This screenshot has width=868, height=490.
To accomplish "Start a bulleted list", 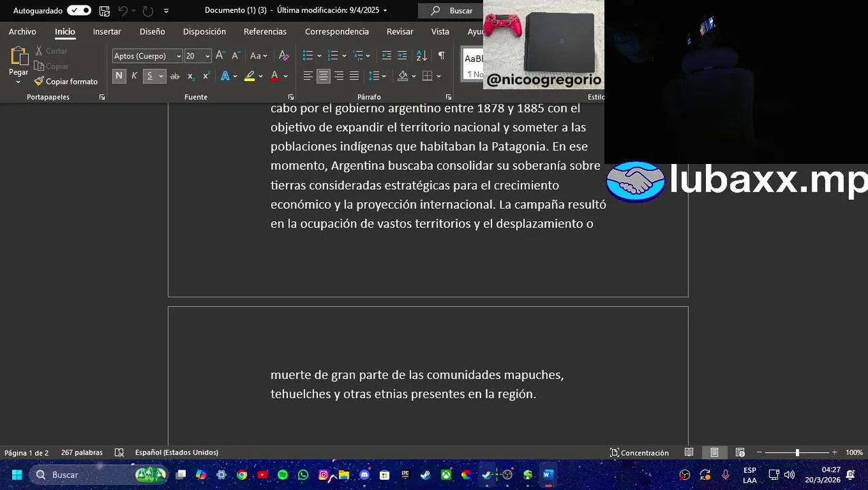I will click(x=308, y=56).
